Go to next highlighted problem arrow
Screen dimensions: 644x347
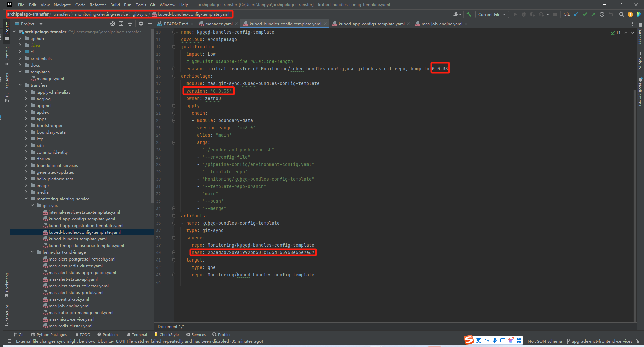click(x=632, y=33)
